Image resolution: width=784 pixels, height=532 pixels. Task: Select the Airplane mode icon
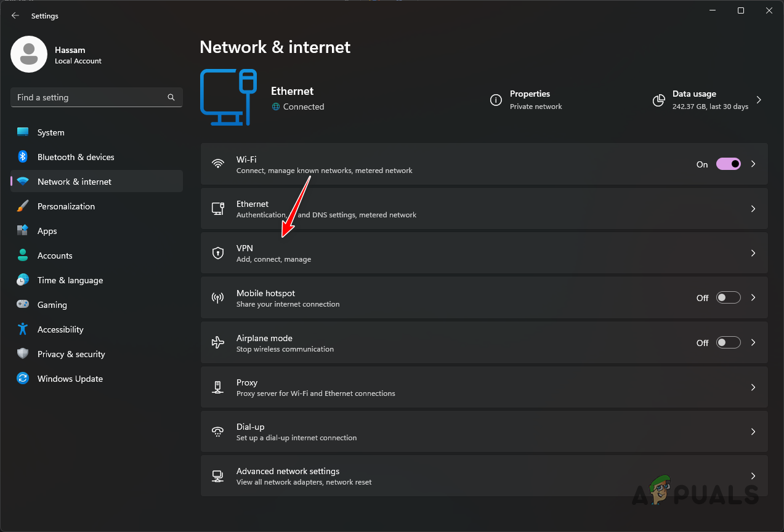click(218, 342)
